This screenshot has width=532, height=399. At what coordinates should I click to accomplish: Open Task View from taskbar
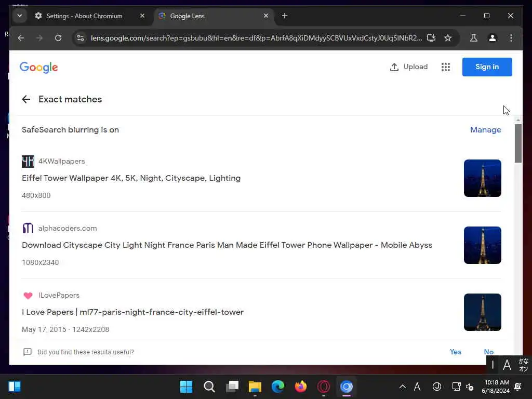coord(232,387)
